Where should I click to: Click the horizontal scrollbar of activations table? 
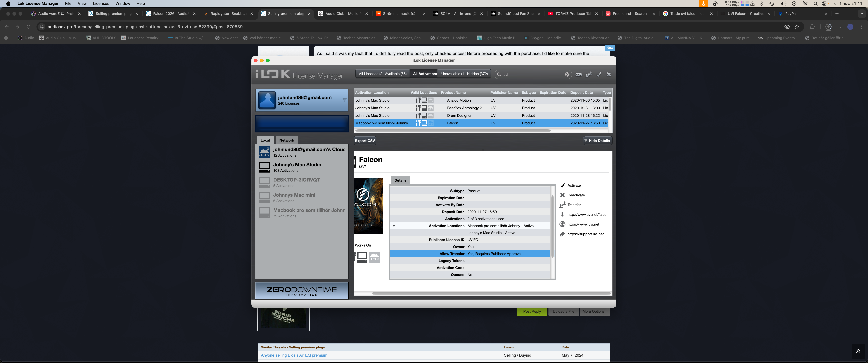tap(453, 131)
